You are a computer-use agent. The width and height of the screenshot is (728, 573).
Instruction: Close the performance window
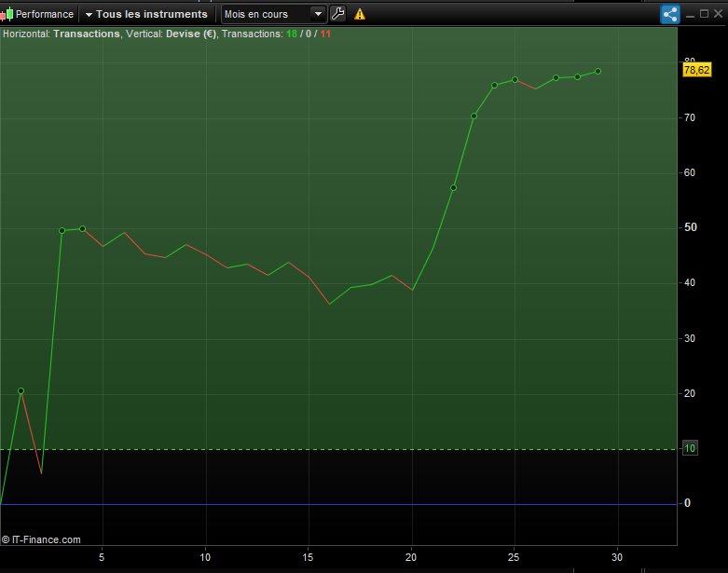click(x=718, y=14)
